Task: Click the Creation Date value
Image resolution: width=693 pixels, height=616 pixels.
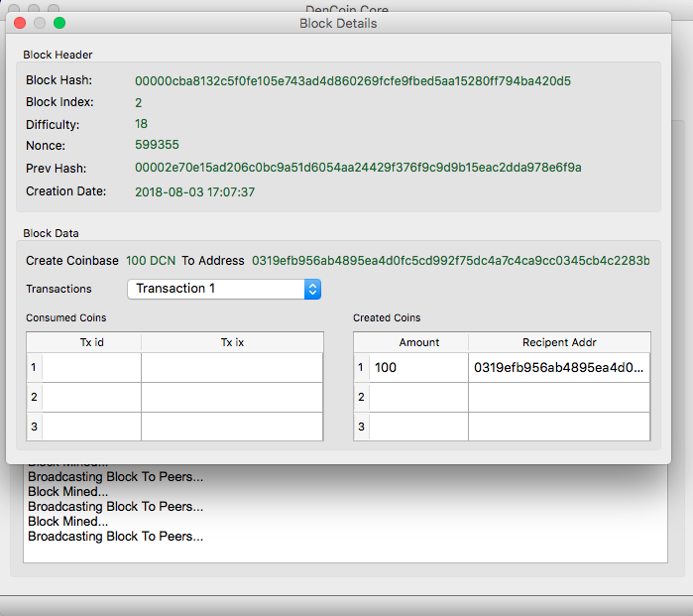Action: [x=194, y=191]
